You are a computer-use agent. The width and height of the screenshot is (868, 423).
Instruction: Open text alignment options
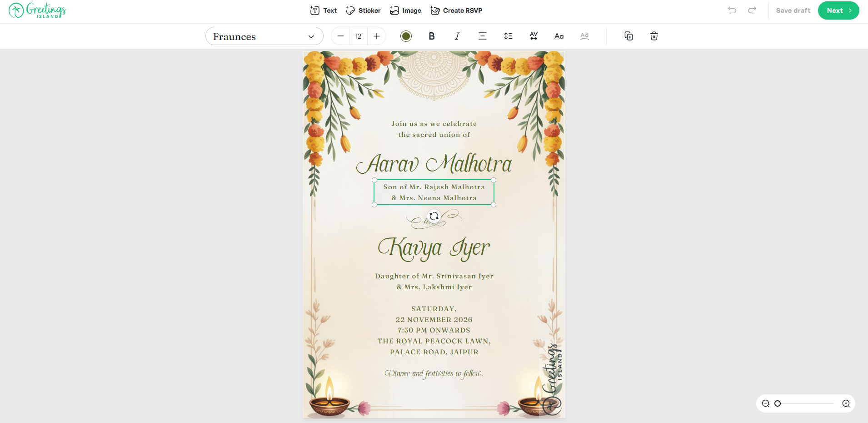(483, 36)
